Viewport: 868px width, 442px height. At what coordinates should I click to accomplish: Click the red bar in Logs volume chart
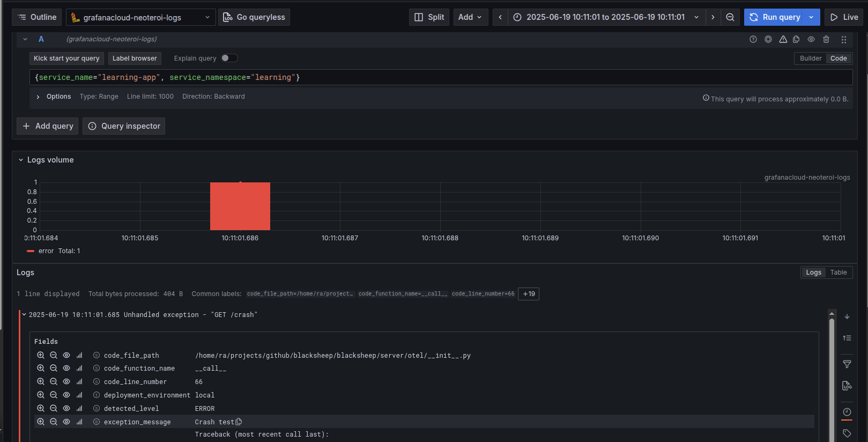coord(240,206)
